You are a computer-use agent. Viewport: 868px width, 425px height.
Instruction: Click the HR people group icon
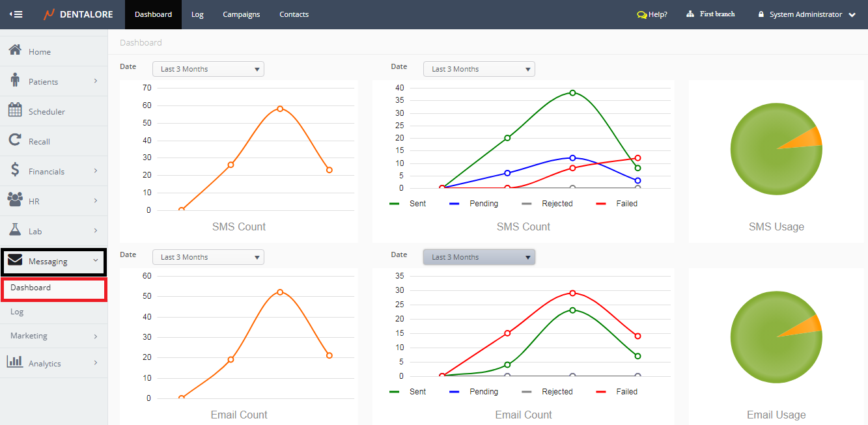[x=15, y=200]
